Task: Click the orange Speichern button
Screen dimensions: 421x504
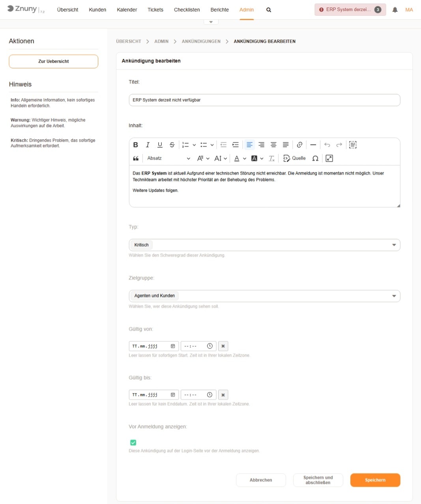Action: pyautogui.click(x=375, y=480)
